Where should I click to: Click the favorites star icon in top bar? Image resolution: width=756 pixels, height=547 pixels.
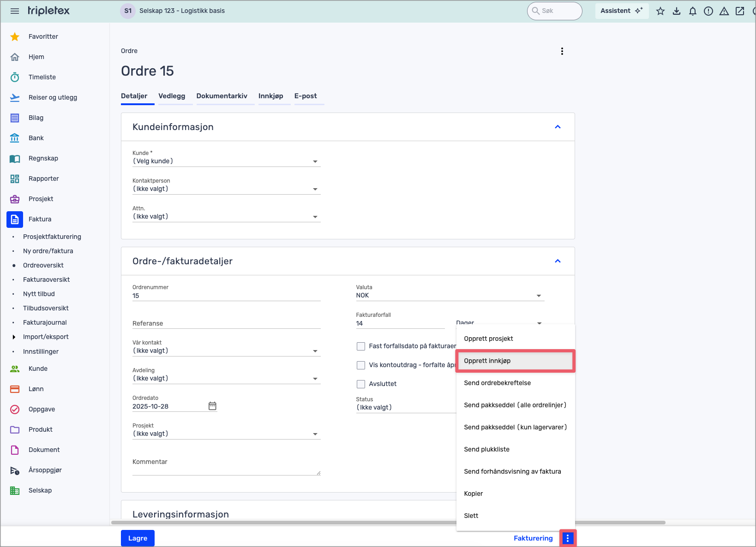pyautogui.click(x=660, y=11)
